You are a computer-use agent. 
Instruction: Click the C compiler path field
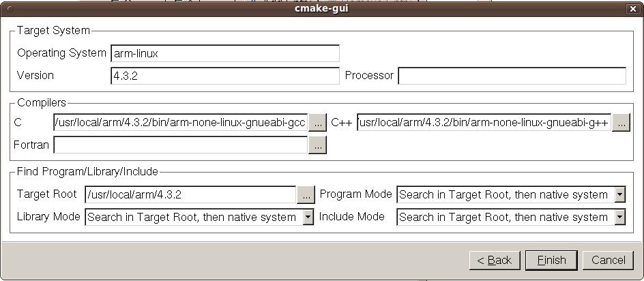[x=181, y=122]
